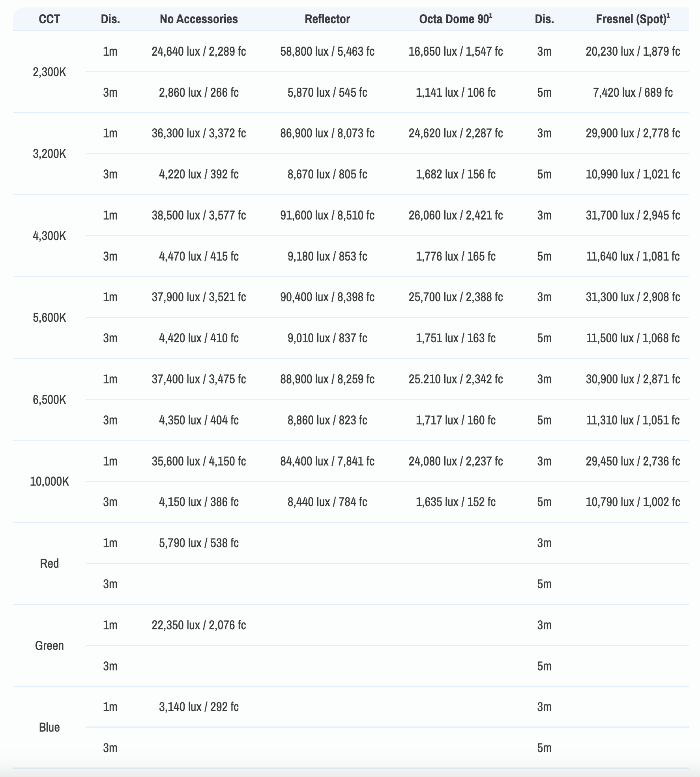This screenshot has width=700, height=777.
Task: Select the Reflector column header
Action: click(x=327, y=19)
